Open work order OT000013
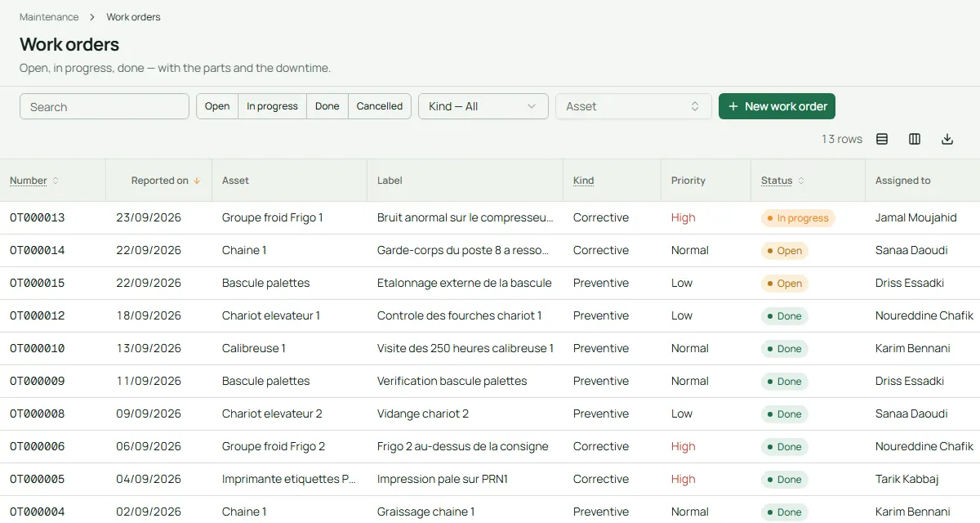 (x=38, y=218)
